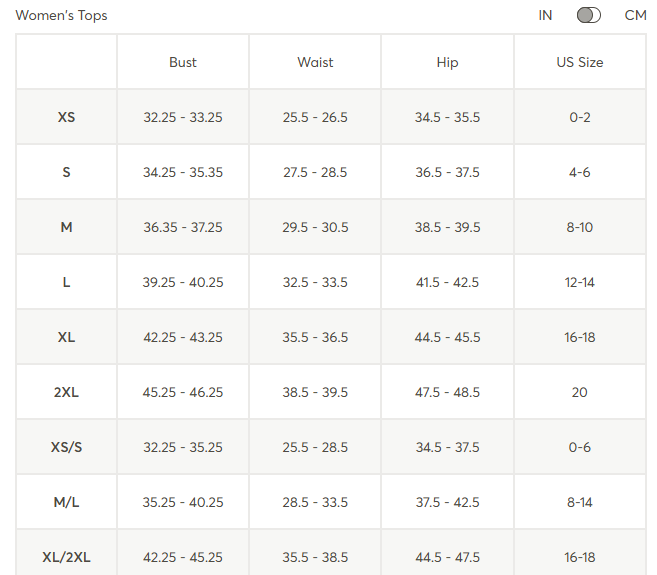
Task: Select the IN unit label
Action: (x=545, y=15)
